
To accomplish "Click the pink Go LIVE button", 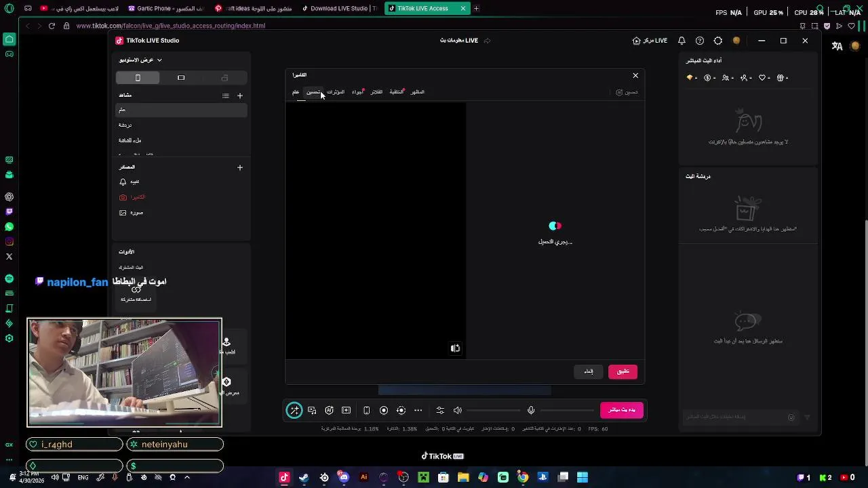I will tap(622, 410).
